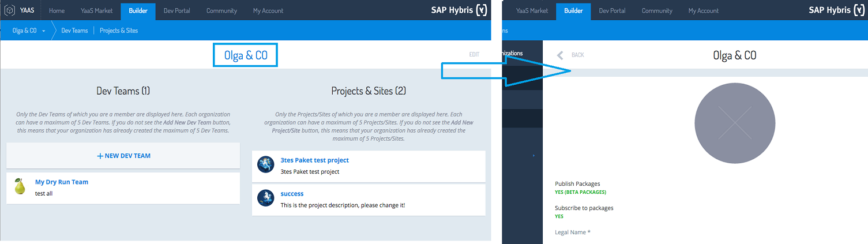This screenshot has height=244, width=868.
Task: Select Builder tab in right window
Action: point(573,10)
